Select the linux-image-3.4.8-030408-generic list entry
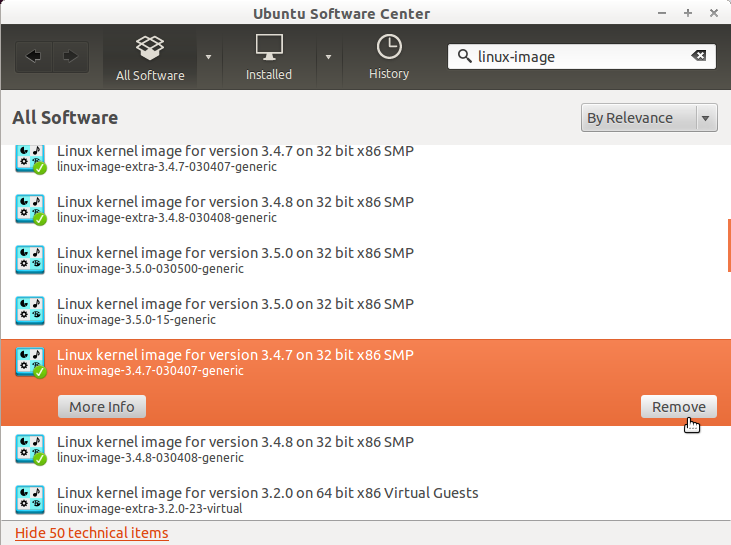Viewport: 731px width, 545px height. 235,449
